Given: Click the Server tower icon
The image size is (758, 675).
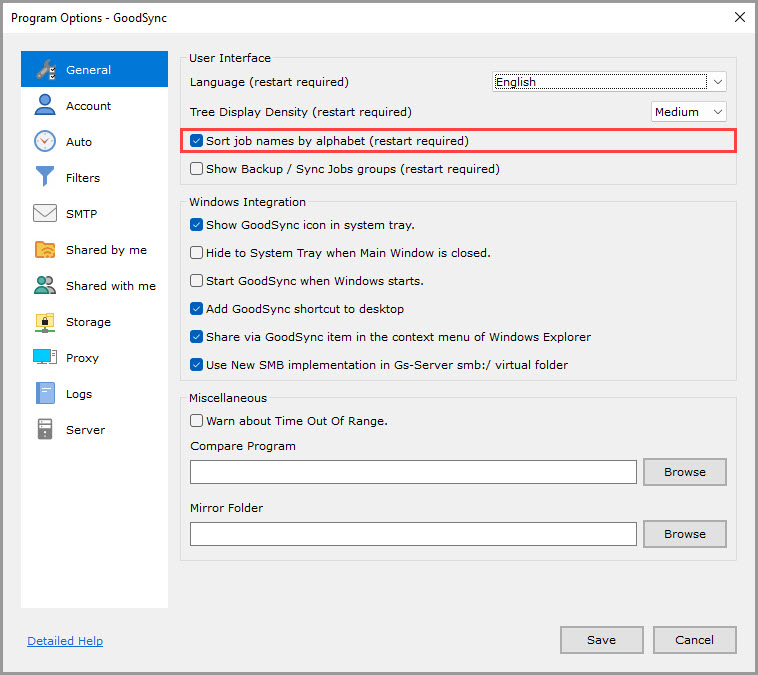Looking at the screenshot, I should [x=45, y=429].
